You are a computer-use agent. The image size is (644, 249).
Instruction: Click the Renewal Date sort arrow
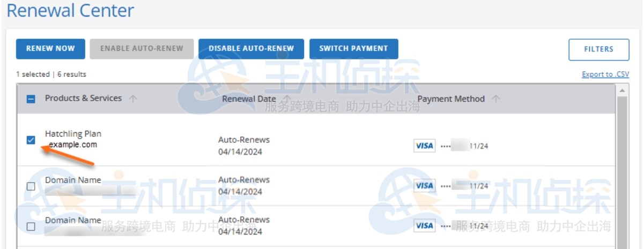(x=287, y=99)
